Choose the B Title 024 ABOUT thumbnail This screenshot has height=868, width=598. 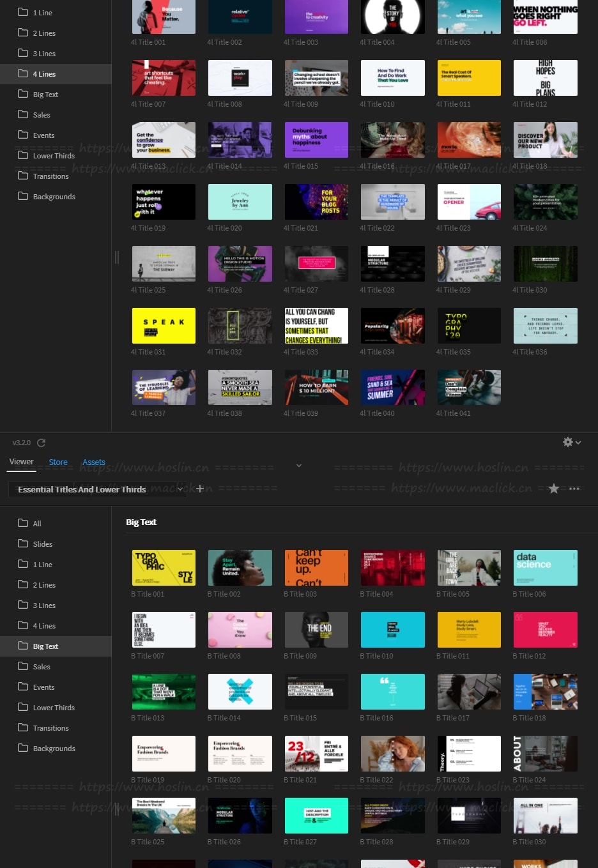tap(546, 754)
